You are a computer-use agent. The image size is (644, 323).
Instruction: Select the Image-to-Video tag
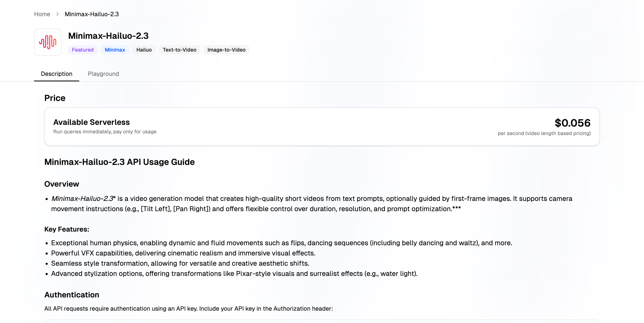tap(226, 50)
